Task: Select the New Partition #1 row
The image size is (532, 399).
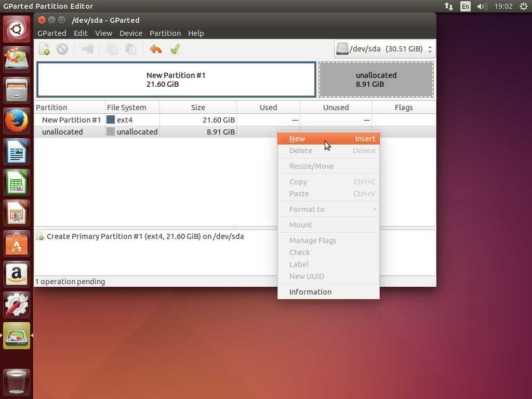Action: (72, 120)
